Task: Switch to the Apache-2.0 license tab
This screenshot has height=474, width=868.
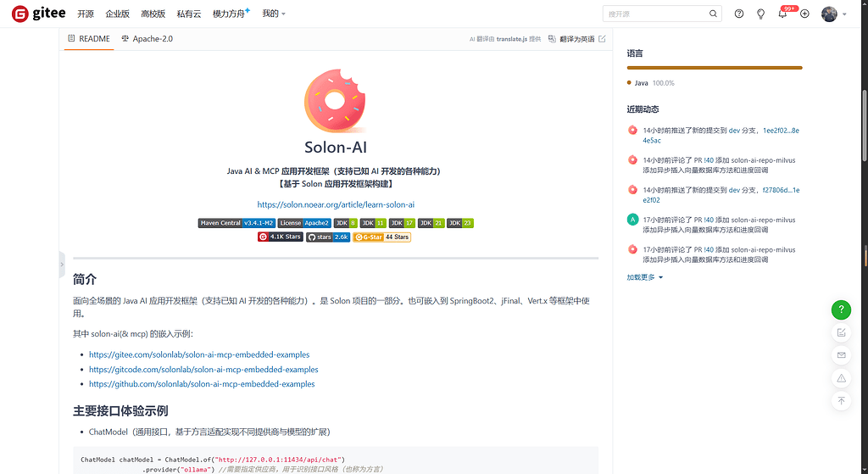Action: [x=147, y=39]
